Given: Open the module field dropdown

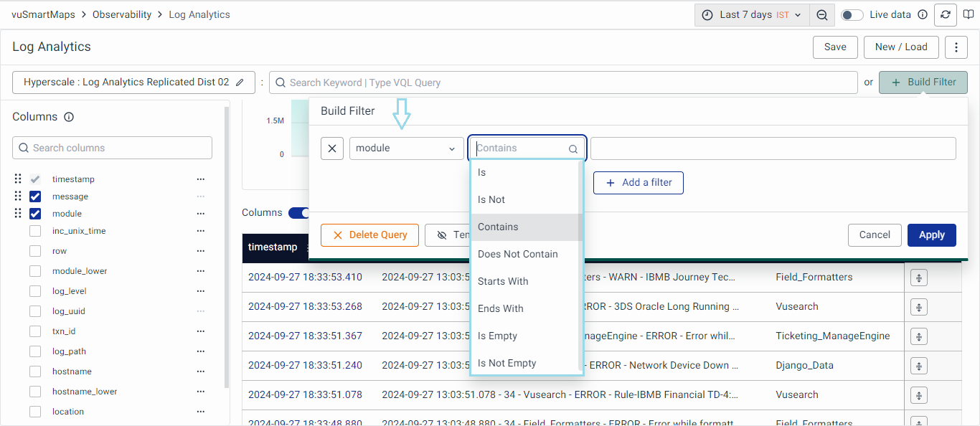Looking at the screenshot, I should click(406, 148).
